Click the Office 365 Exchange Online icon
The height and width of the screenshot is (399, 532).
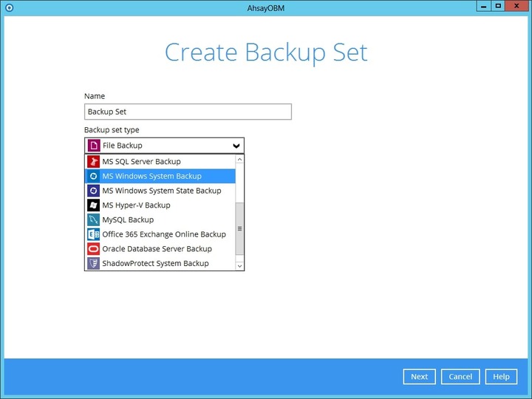(93, 234)
